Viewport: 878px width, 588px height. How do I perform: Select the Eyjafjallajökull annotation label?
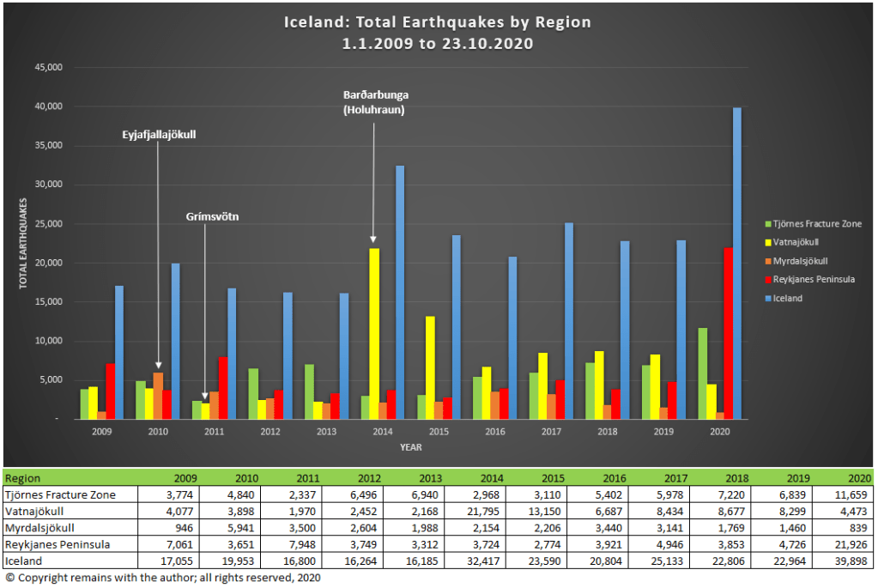pos(158,134)
